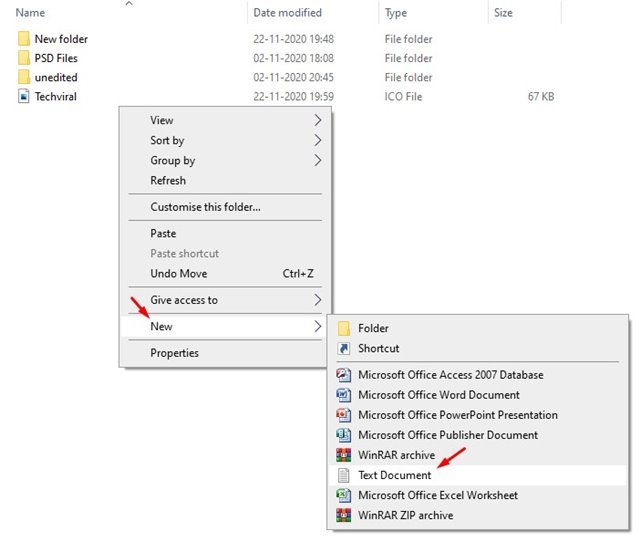Image resolution: width=640 pixels, height=541 pixels.
Task: Click the Excel Worksheet icon
Action: click(343, 495)
